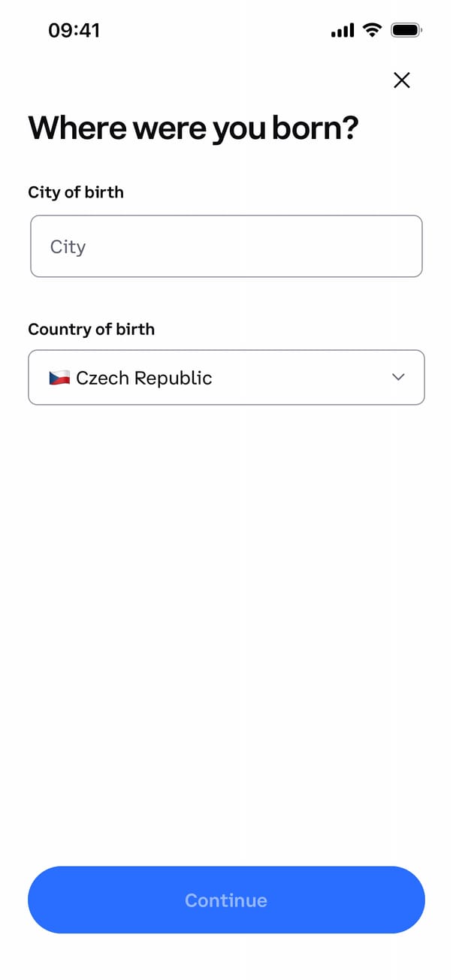
Task: Click the "Country of birth" label
Action: coord(91,329)
